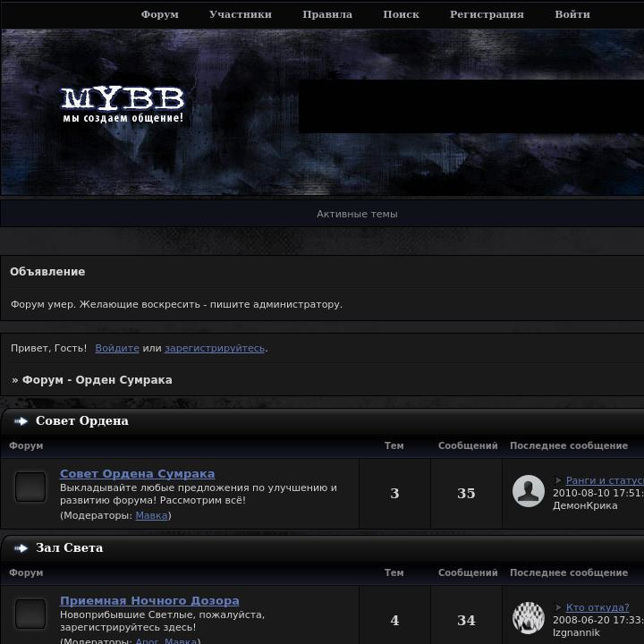Screen dimensions: 644x644
Task: Open the Правила menu item
Action: pos(327,14)
